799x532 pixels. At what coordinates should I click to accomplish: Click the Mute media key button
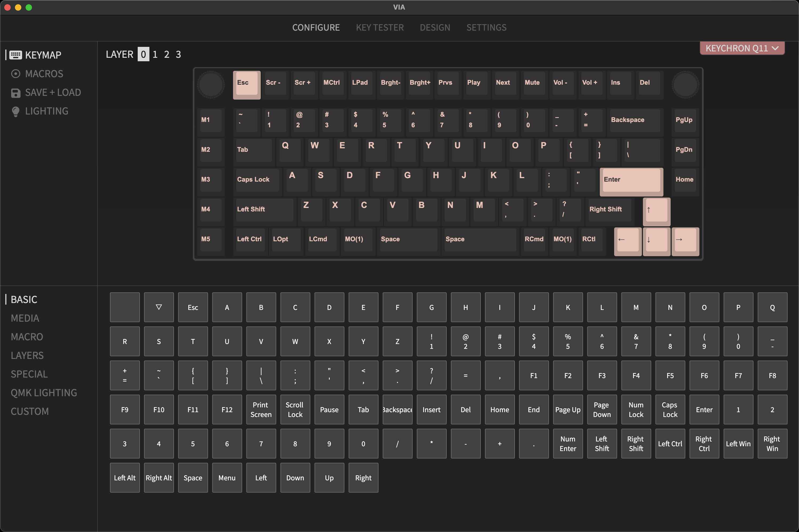coord(531,83)
